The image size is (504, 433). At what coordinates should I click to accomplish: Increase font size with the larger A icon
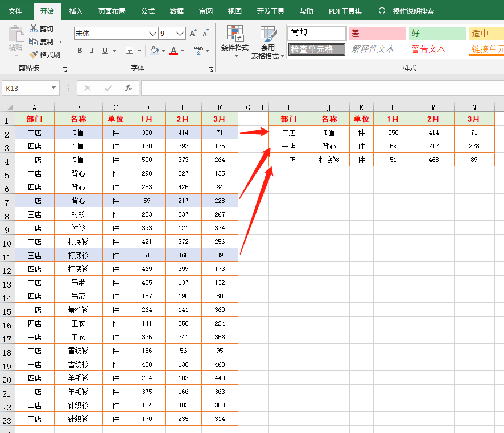[x=193, y=34]
